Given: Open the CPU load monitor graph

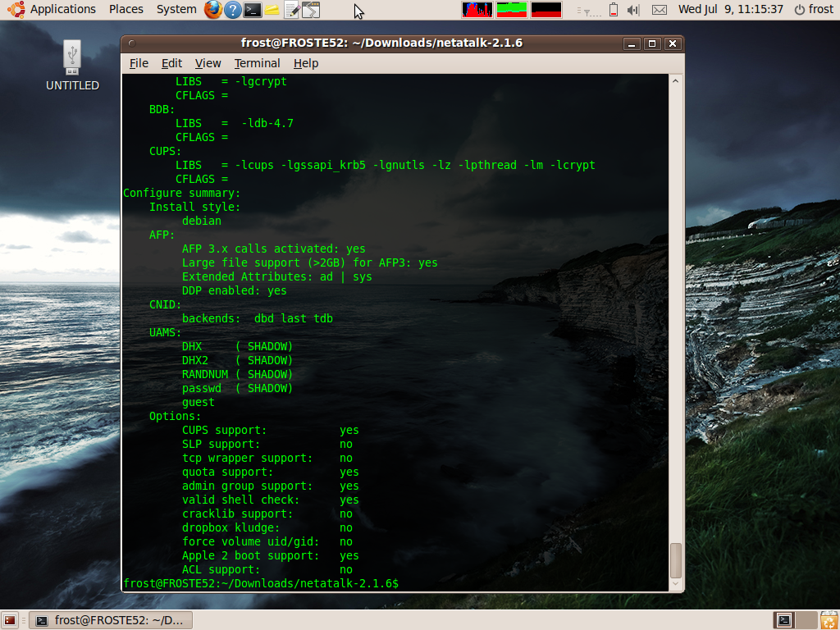Looking at the screenshot, I should pyautogui.click(x=477, y=10).
